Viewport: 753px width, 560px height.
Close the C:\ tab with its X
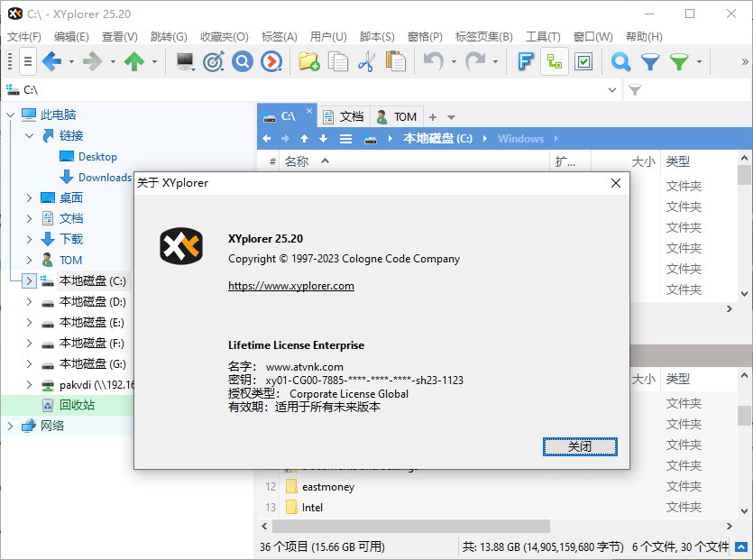[309, 111]
